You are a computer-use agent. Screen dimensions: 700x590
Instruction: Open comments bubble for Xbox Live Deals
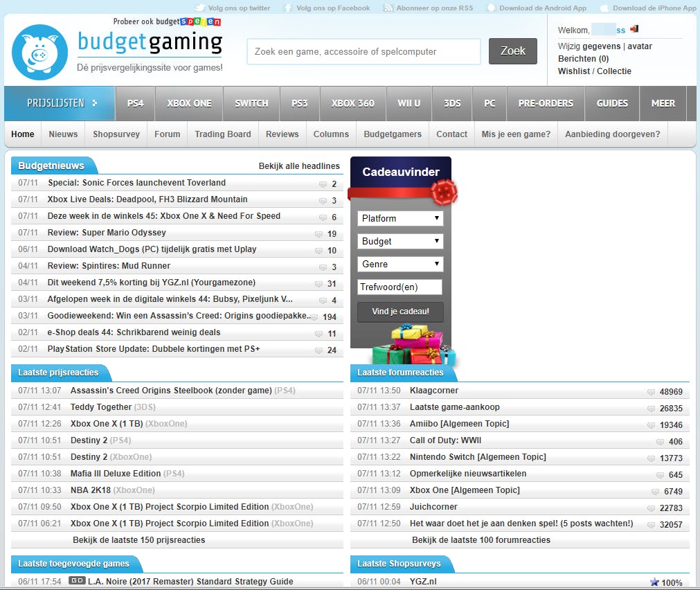(323, 201)
